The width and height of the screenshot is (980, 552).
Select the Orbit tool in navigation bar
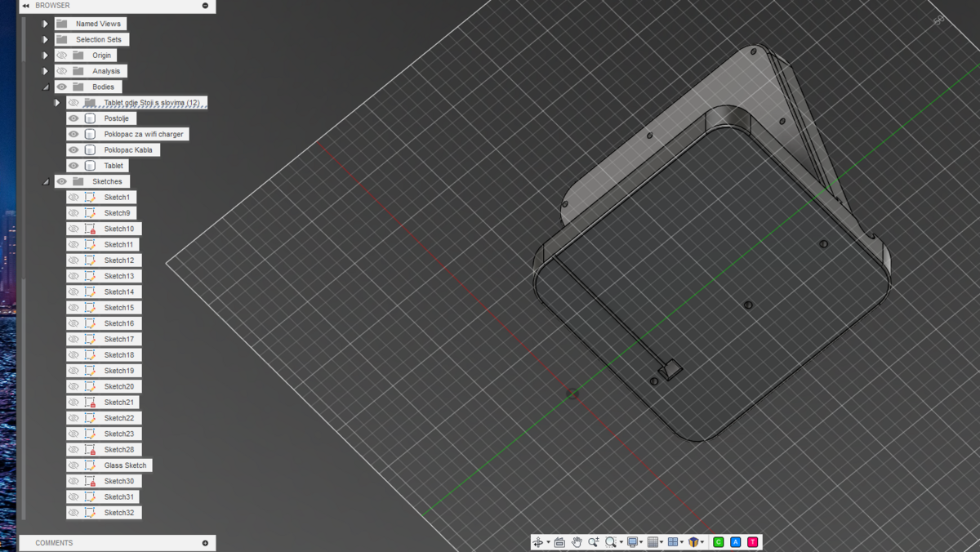537,542
